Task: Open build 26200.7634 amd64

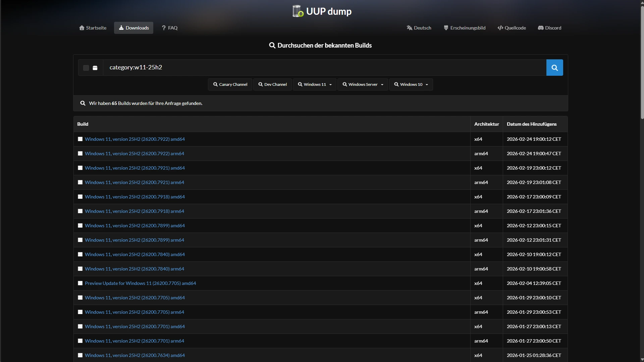Action: [x=135, y=355]
